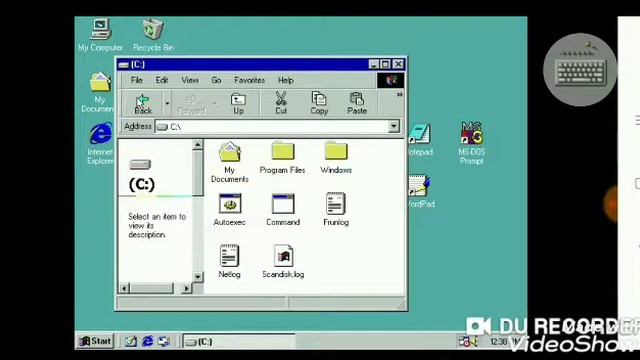Click Internet Explorer quick launch icon
640x360 pixels.
point(147,341)
